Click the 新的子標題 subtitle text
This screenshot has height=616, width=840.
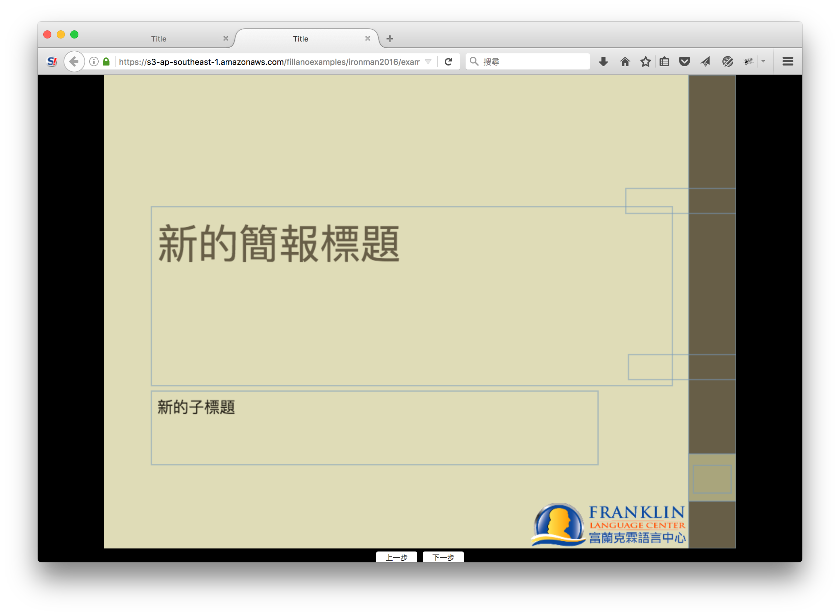pos(196,407)
